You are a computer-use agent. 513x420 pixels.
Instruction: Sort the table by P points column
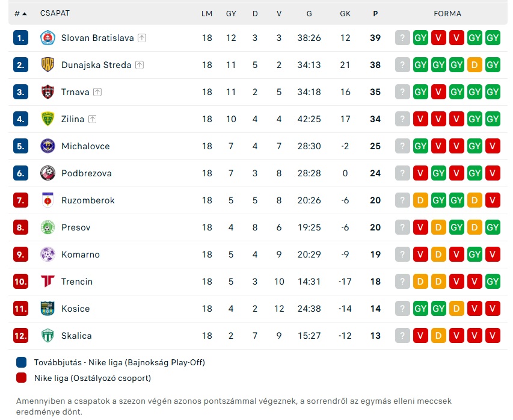(x=375, y=14)
